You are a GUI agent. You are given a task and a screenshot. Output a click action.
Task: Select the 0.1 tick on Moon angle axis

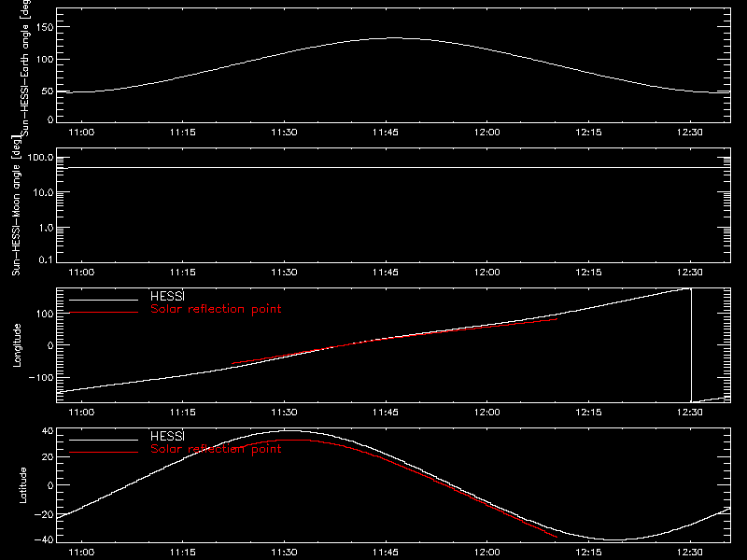[x=46, y=259]
